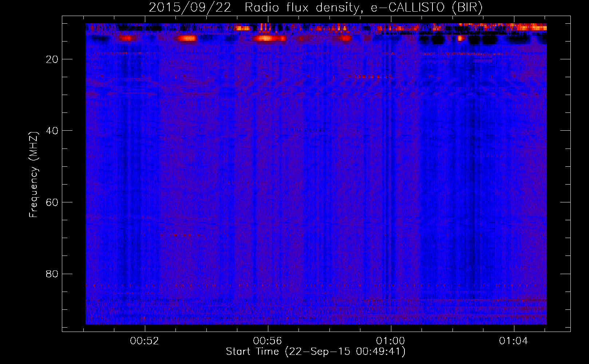Click the "Frequency (MHZ)" axis label

pyautogui.click(x=33, y=175)
